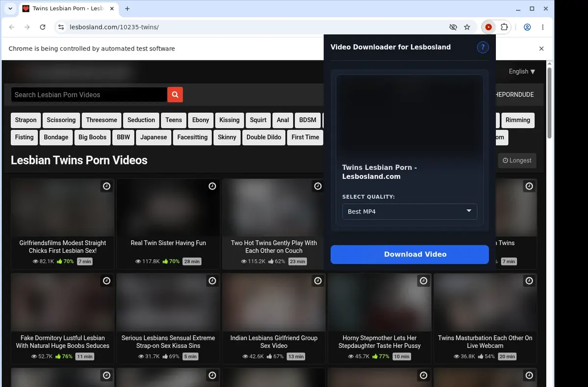Open the Real Twin Sister Having Fun title
The height and width of the screenshot is (387, 588).
168,243
